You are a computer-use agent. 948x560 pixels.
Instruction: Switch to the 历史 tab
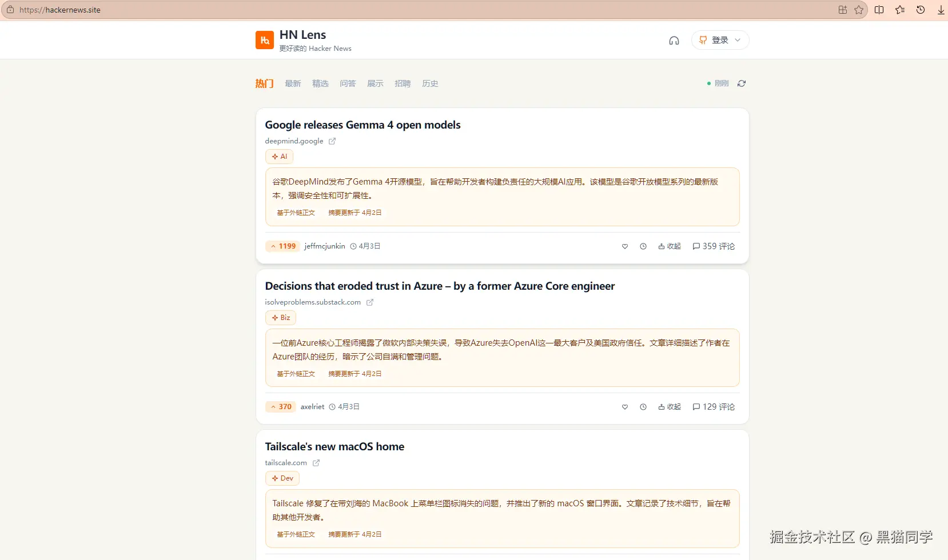pyautogui.click(x=430, y=83)
